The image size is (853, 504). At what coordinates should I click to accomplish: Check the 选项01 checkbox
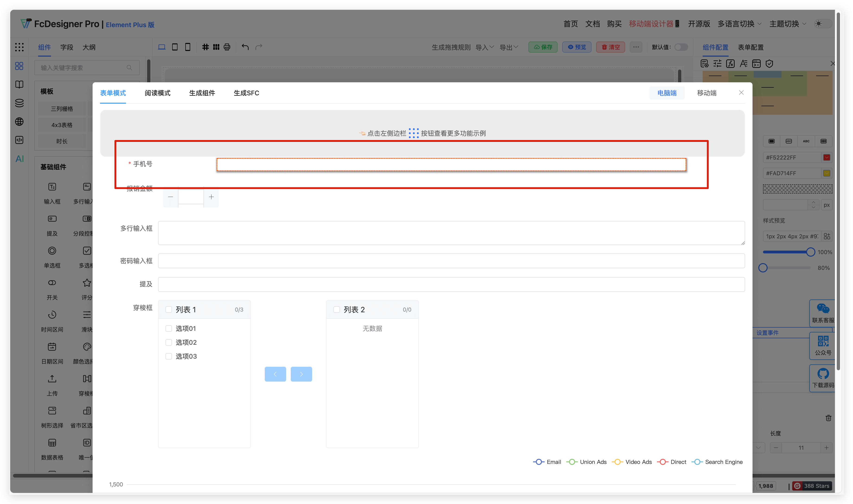pos(168,329)
